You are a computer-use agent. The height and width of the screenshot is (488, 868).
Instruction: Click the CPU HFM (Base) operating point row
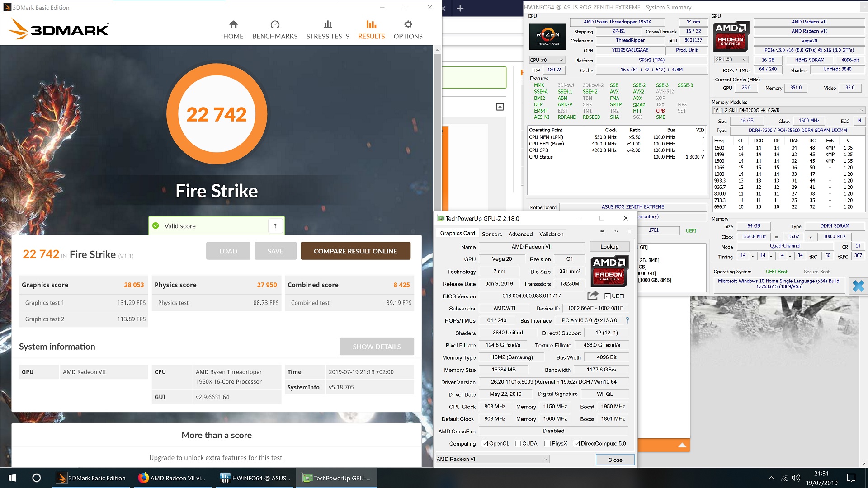pos(616,144)
